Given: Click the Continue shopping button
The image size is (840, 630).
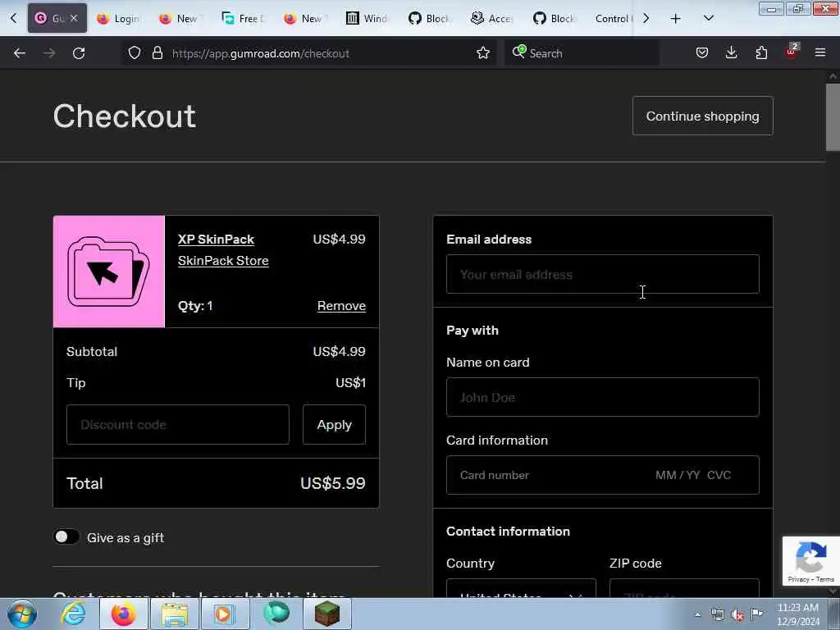Looking at the screenshot, I should pyautogui.click(x=702, y=116).
